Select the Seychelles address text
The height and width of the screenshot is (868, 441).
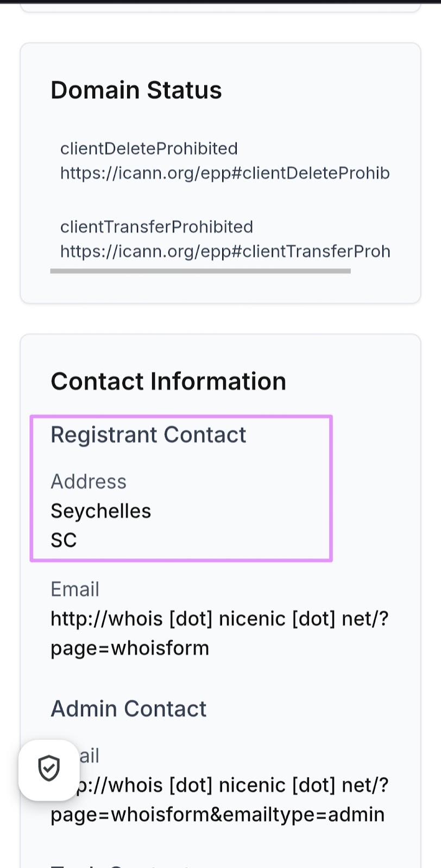point(100,511)
